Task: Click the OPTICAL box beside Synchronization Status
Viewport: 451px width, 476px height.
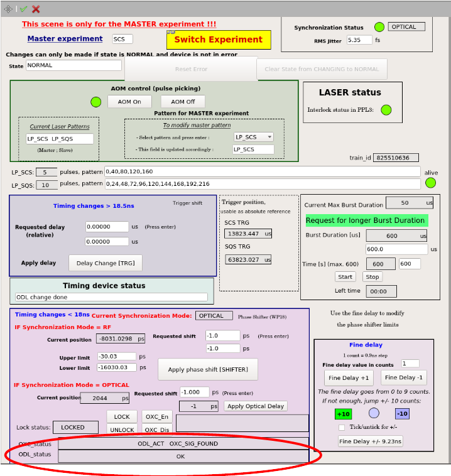Action: click(406, 27)
